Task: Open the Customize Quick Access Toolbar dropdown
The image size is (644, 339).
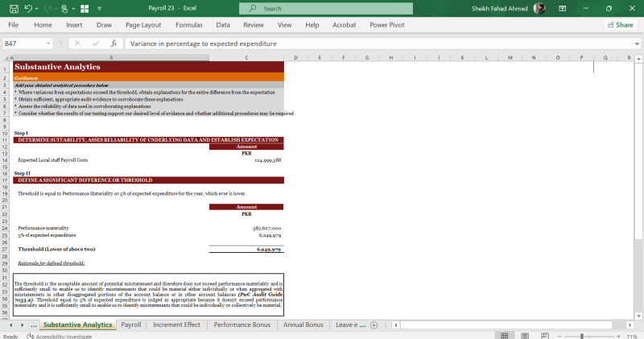Action: pos(99,8)
